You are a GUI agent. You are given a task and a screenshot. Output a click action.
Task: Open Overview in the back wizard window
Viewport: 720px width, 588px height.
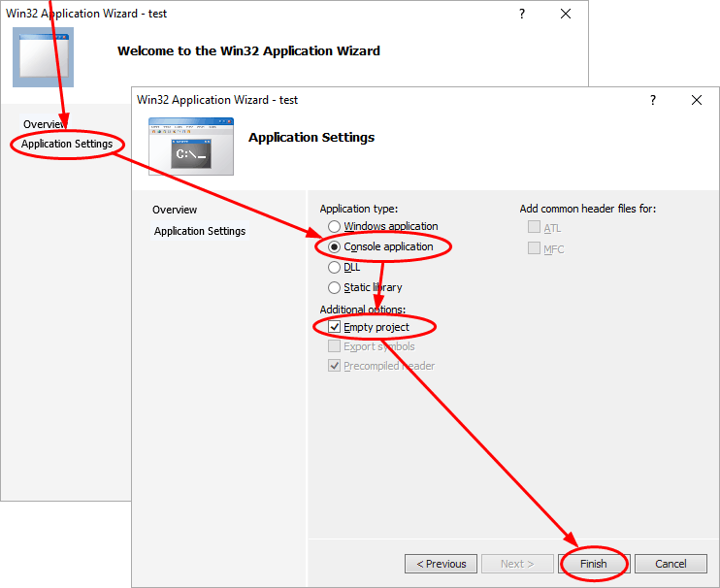tap(45, 124)
